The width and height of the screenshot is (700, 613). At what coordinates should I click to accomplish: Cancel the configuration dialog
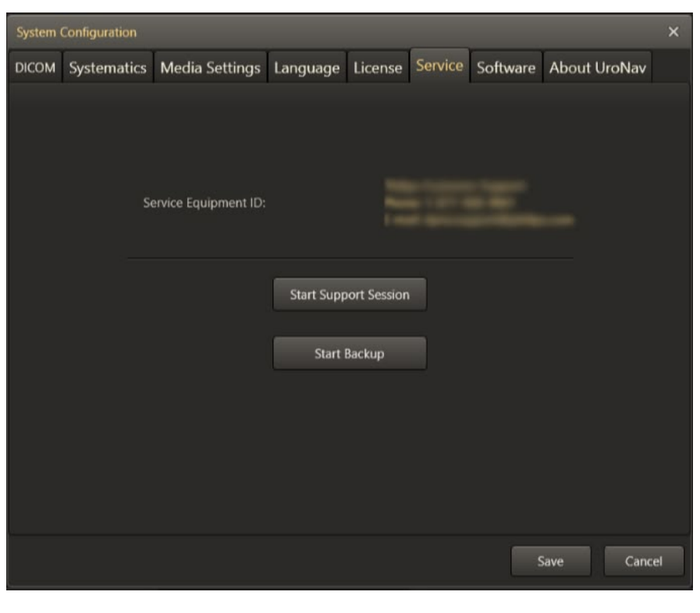643,561
